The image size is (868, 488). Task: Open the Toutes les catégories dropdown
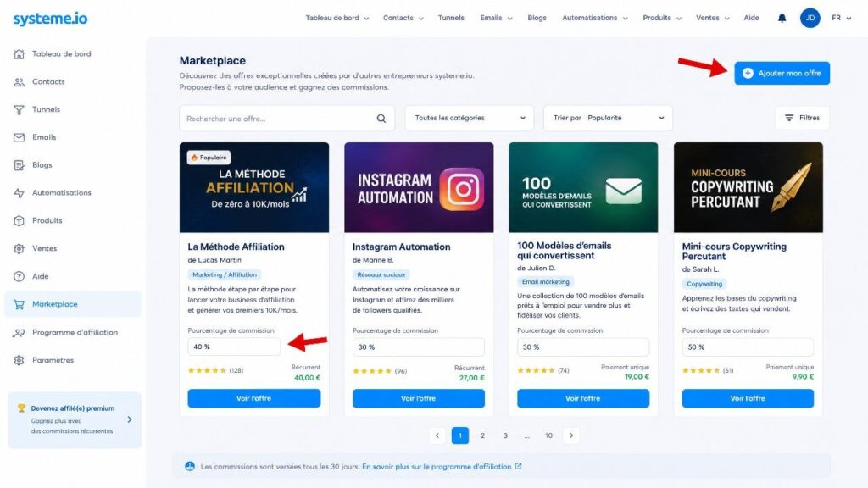tap(470, 118)
